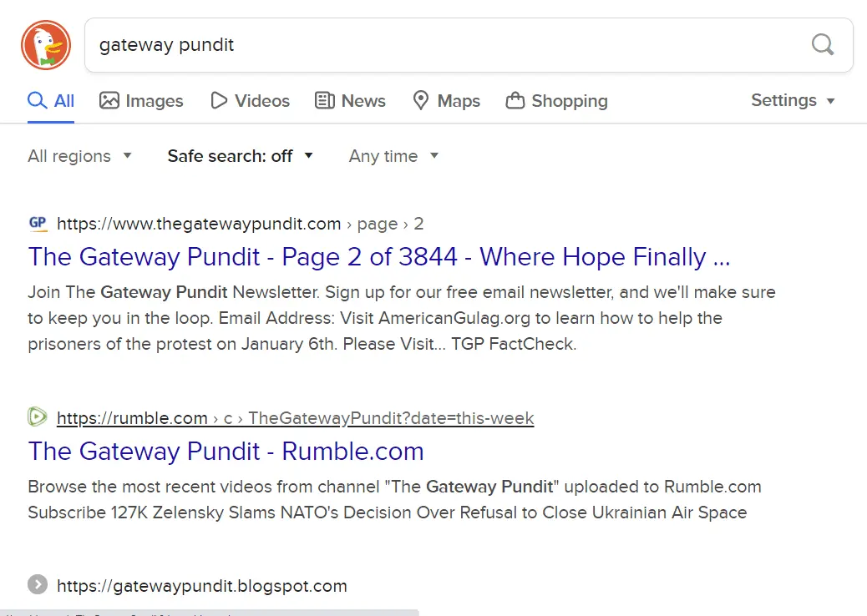Click the green Rumble favicon
The image size is (867, 616).
(x=38, y=417)
